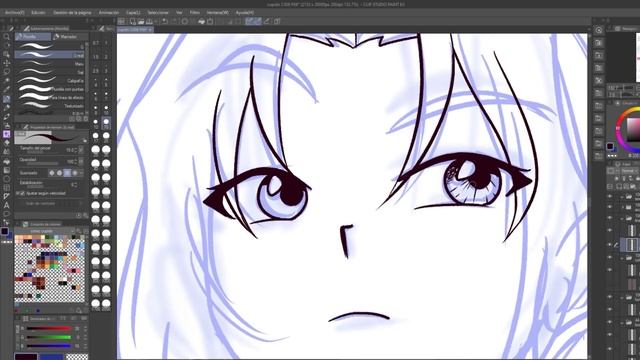Toggle Ajustar según velocidad checkbox
The height and width of the screenshot is (360, 640).
click(22, 193)
